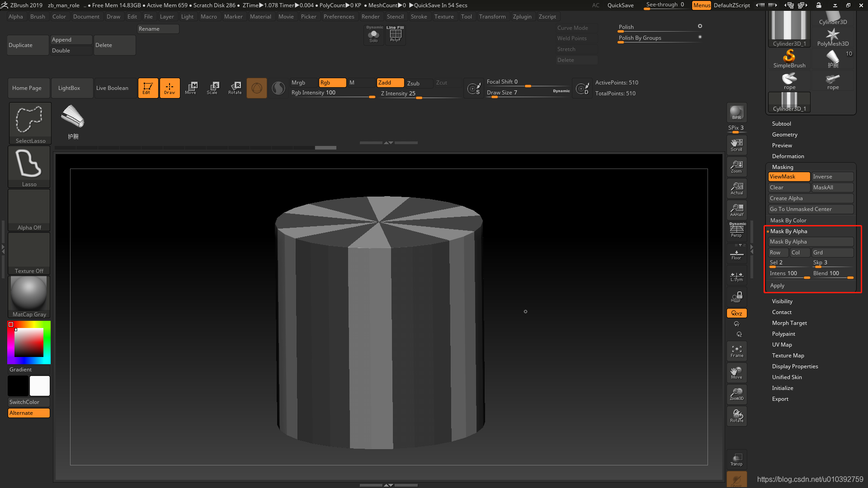This screenshot has height=488, width=868.
Task: Click the LightBox tab
Action: [69, 88]
